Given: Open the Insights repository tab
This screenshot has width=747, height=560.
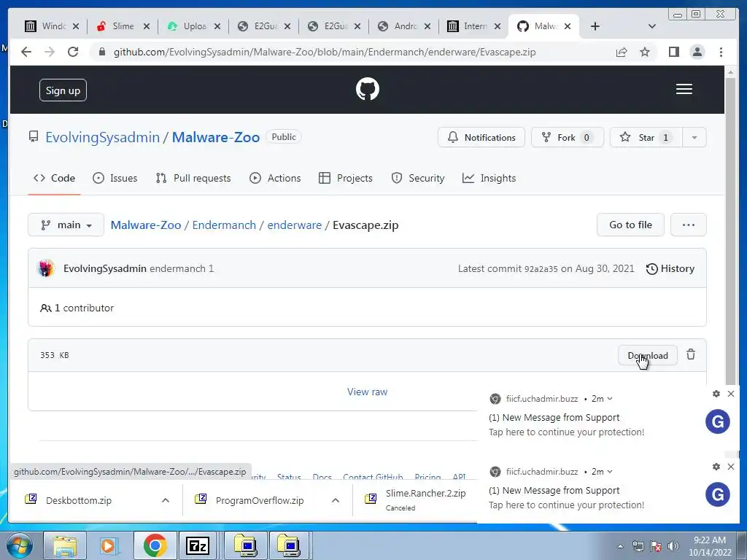Looking at the screenshot, I should [489, 178].
